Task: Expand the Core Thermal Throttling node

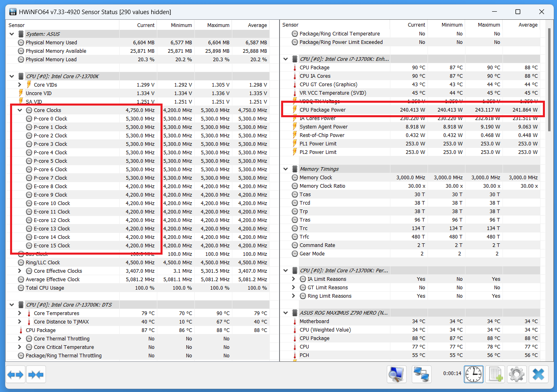Action: 20,338
